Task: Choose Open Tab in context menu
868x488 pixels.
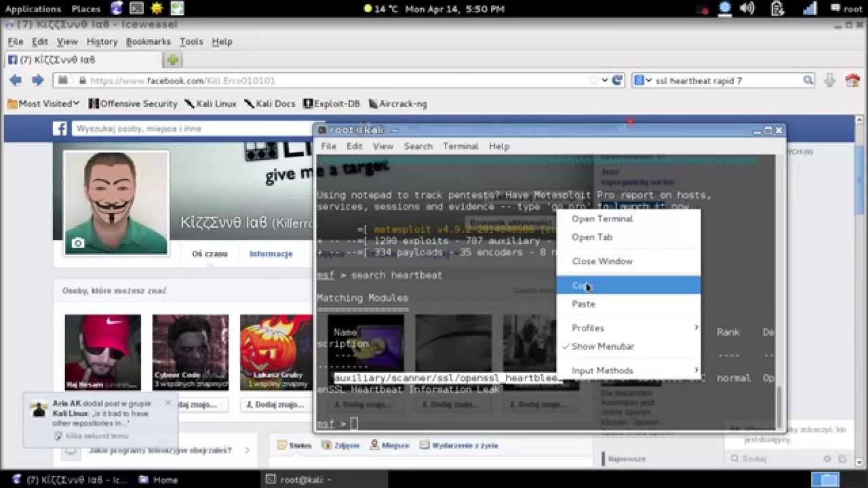Action: [x=629, y=237]
